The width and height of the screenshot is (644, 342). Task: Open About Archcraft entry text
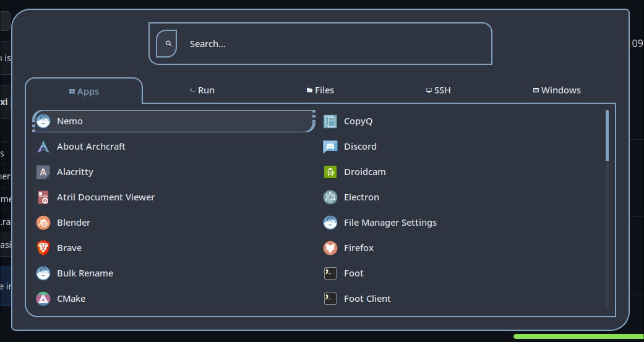click(x=91, y=147)
